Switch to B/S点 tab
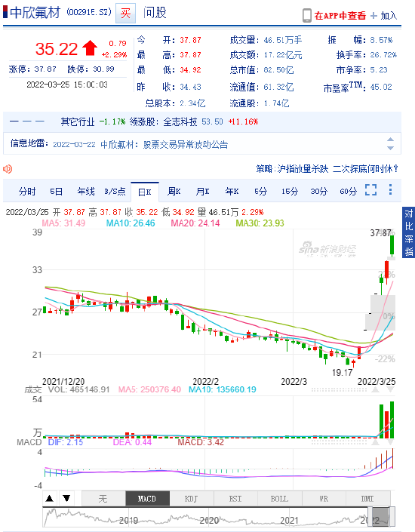The height and width of the screenshot is (532, 415). point(115,192)
